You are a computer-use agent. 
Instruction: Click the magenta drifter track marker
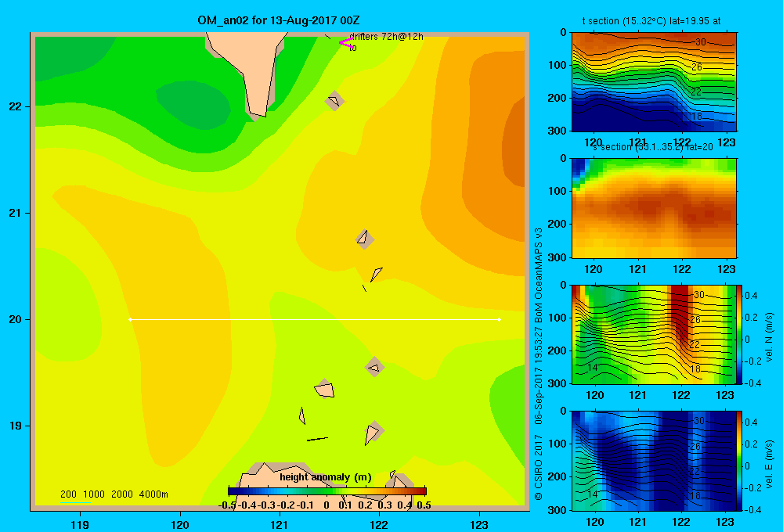point(345,42)
